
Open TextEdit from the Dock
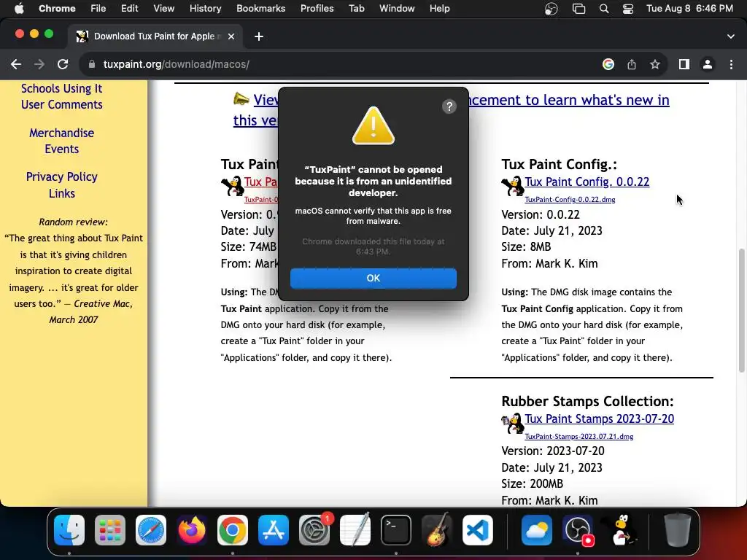[355, 530]
